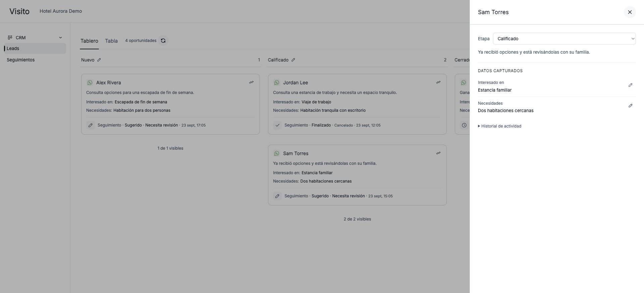Move Sam Torres card with swap icon
Viewport: 644px width, 293px height.
pos(438,153)
